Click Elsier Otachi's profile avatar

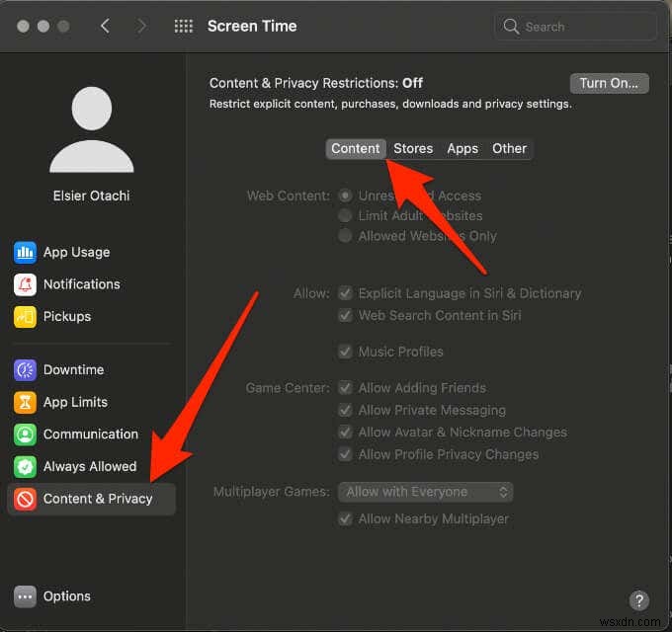(92, 129)
